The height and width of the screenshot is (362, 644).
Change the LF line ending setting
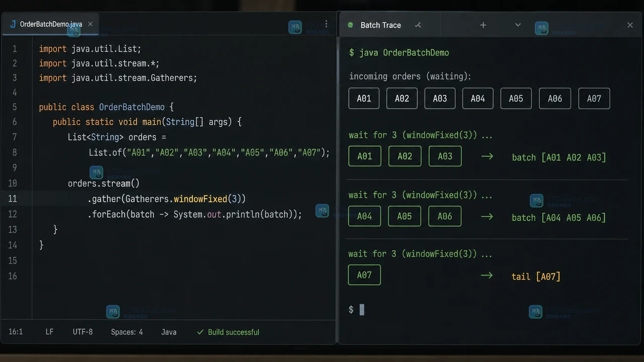49,332
